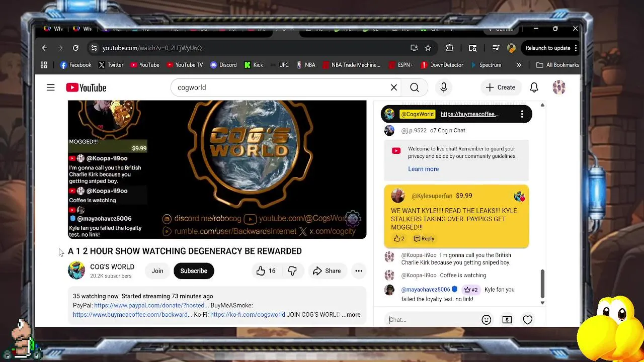The image size is (644, 362).
Task: Like the video with thumbs up
Action: click(266, 271)
